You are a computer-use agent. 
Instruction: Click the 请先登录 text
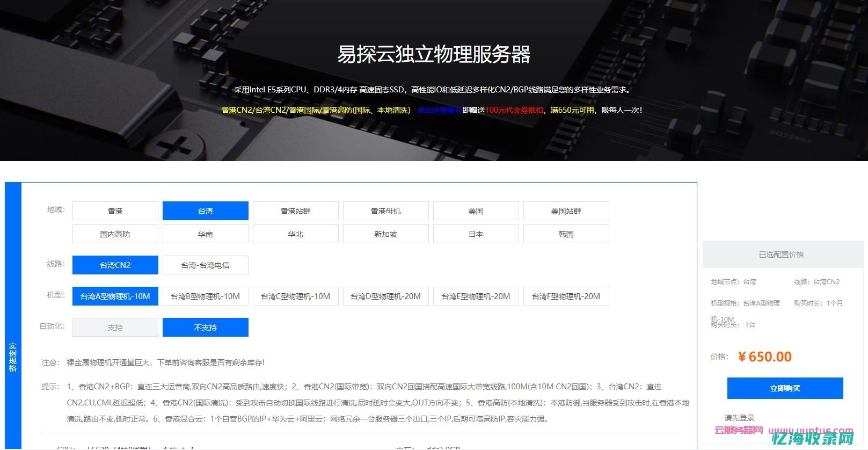[740, 418]
